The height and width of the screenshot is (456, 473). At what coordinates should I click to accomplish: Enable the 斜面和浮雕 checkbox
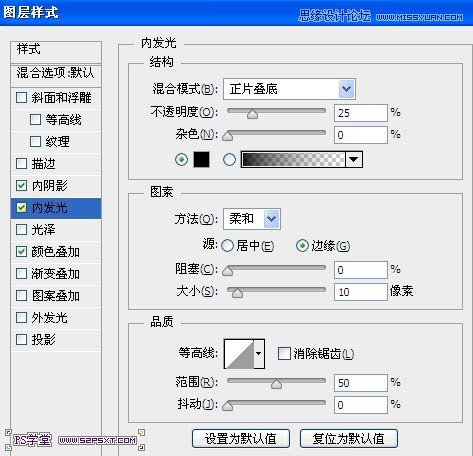pyautogui.click(x=22, y=98)
